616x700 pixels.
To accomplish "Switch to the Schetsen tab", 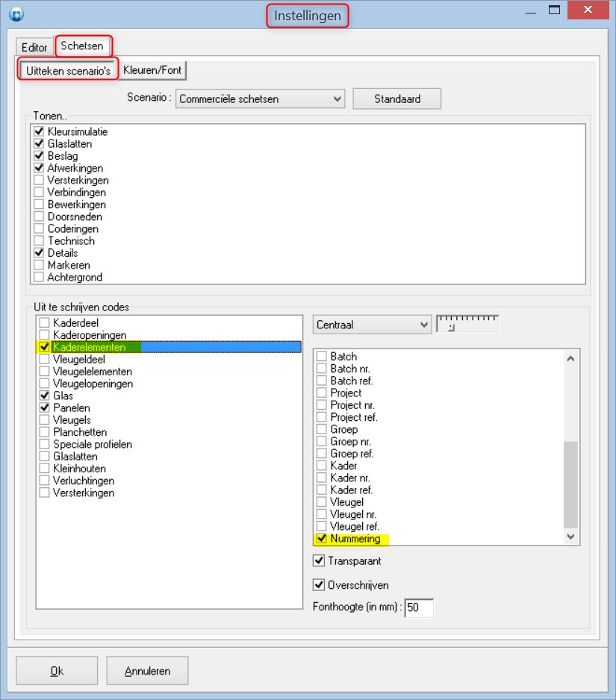I will click(82, 46).
